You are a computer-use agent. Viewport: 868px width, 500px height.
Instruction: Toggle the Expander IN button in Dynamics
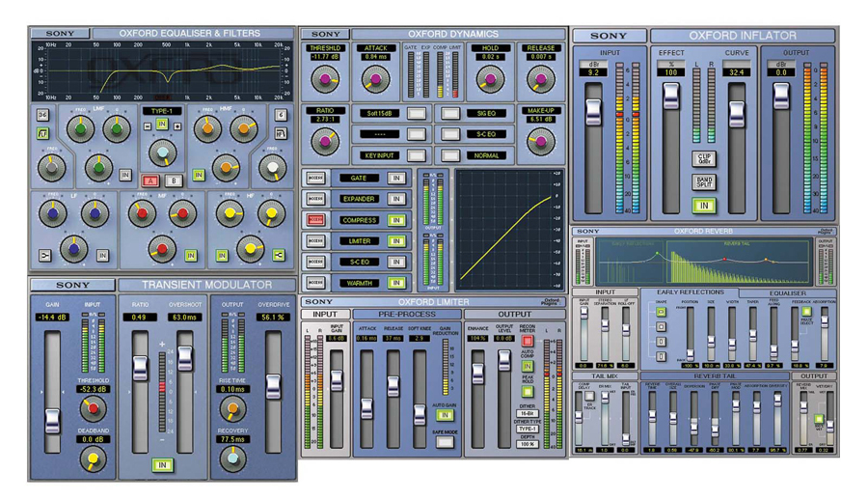(x=396, y=199)
